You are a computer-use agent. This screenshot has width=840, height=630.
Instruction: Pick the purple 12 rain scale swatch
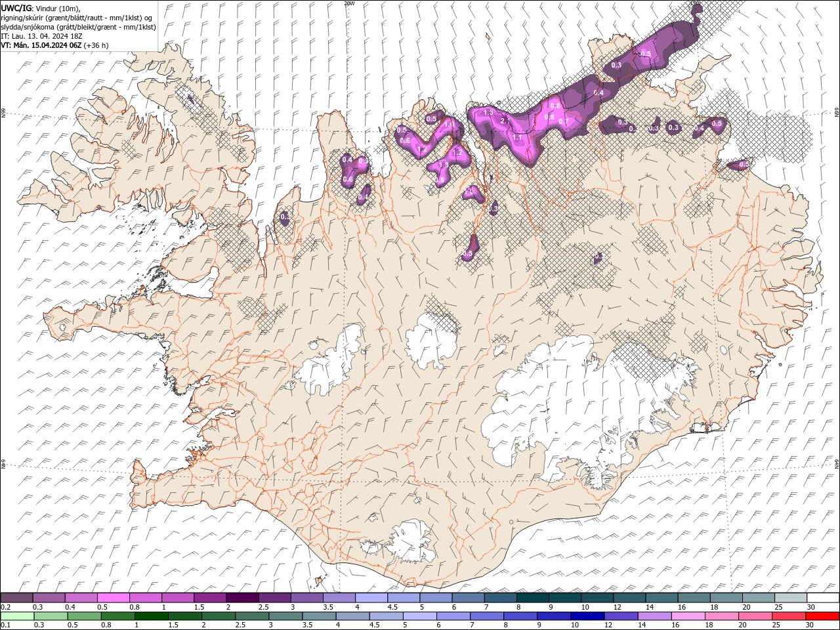click(x=621, y=616)
